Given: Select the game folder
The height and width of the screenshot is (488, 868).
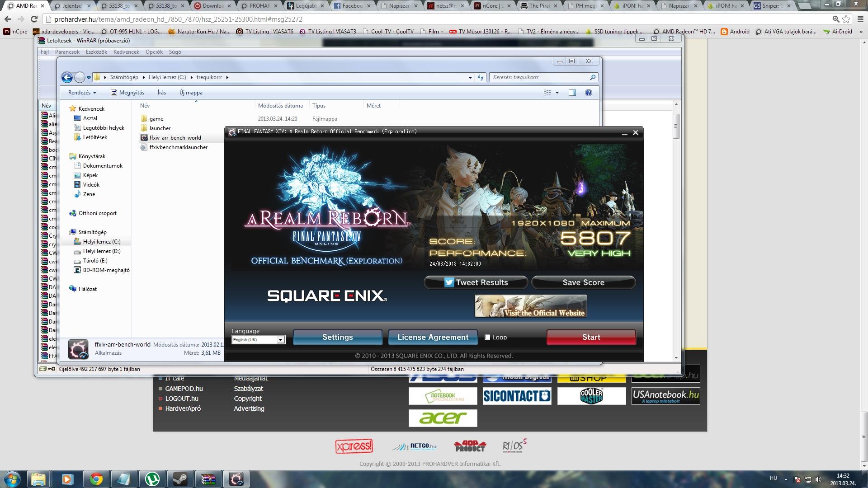Looking at the screenshot, I should (x=156, y=119).
